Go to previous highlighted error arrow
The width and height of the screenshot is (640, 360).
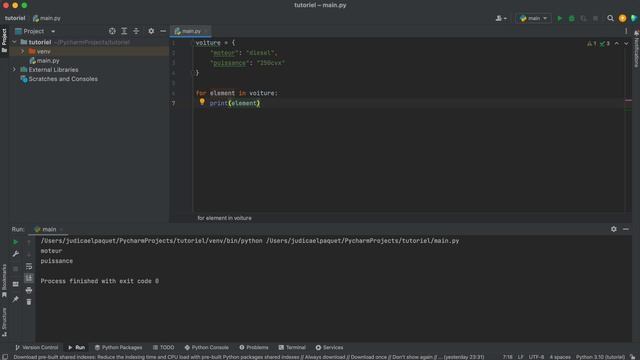617,43
